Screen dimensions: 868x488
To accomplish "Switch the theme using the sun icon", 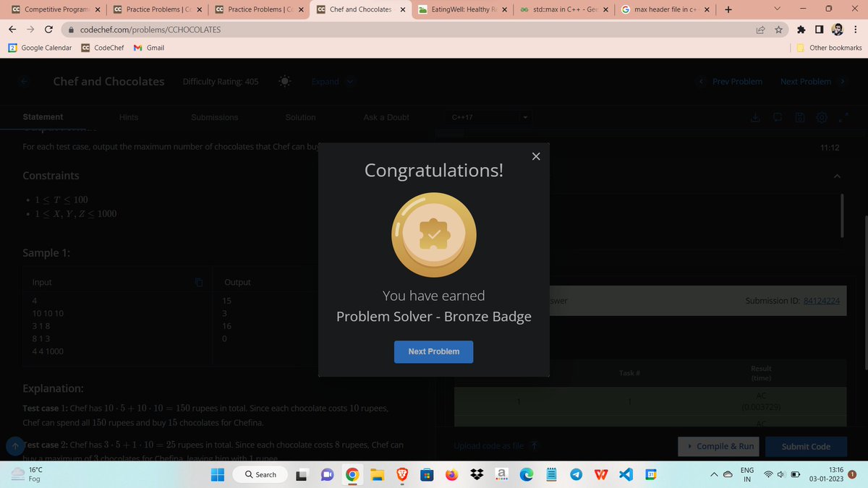I will point(284,81).
